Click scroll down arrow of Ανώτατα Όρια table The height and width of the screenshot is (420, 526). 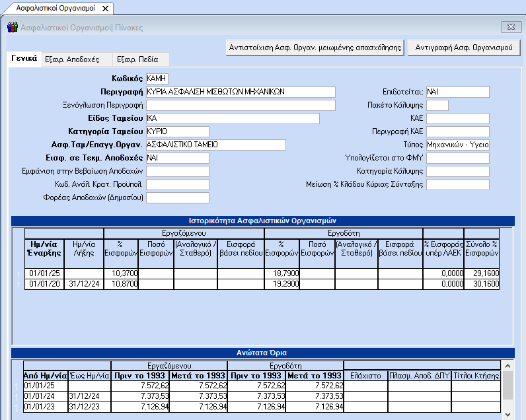(x=507, y=415)
